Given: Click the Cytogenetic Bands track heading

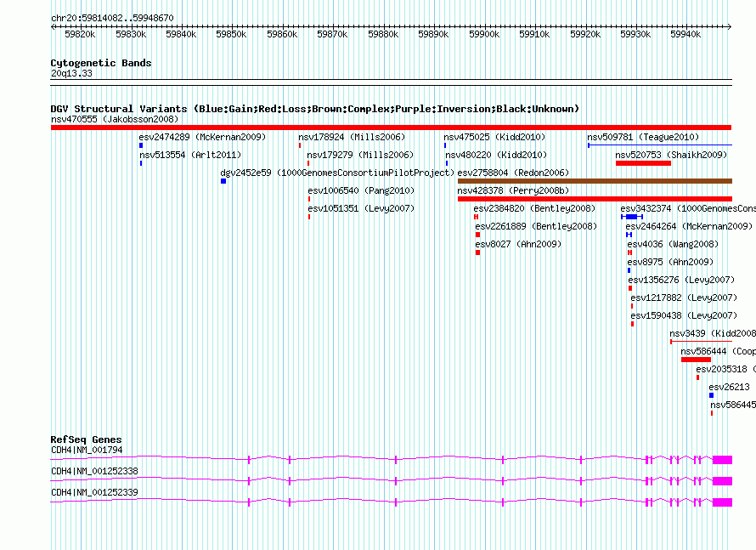Looking at the screenshot, I should click(x=101, y=63).
